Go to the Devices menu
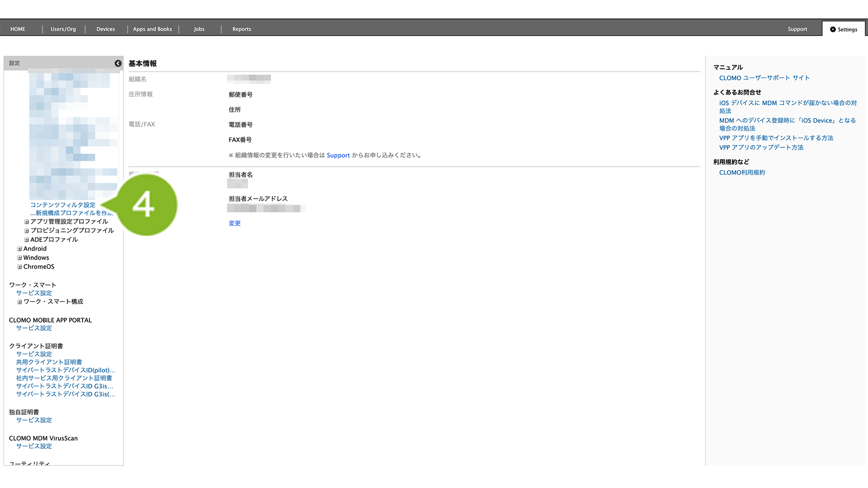This screenshot has height=488, width=868. click(105, 29)
